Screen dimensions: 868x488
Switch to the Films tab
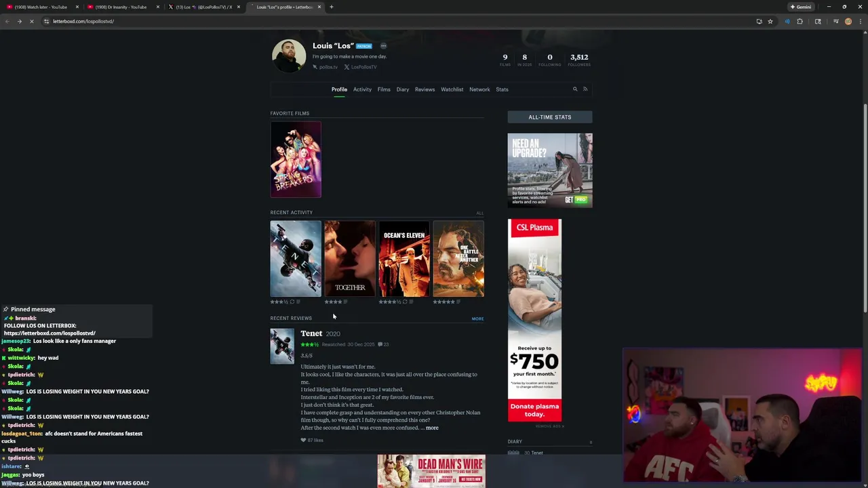tap(384, 89)
